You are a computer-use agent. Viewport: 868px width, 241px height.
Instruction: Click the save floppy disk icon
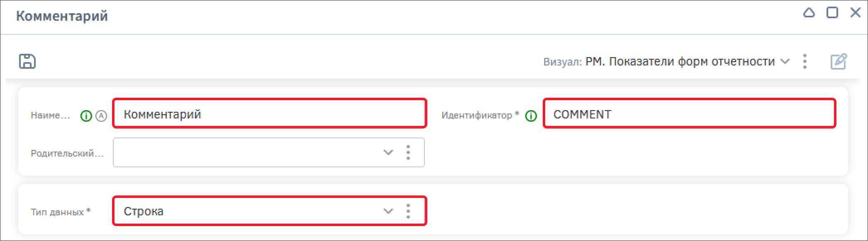(27, 61)
